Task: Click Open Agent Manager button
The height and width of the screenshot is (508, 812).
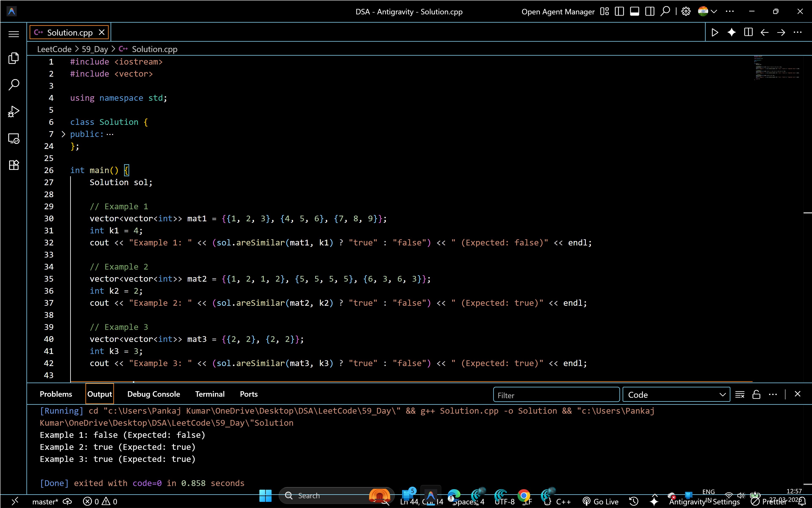Action: coord(558,12)
